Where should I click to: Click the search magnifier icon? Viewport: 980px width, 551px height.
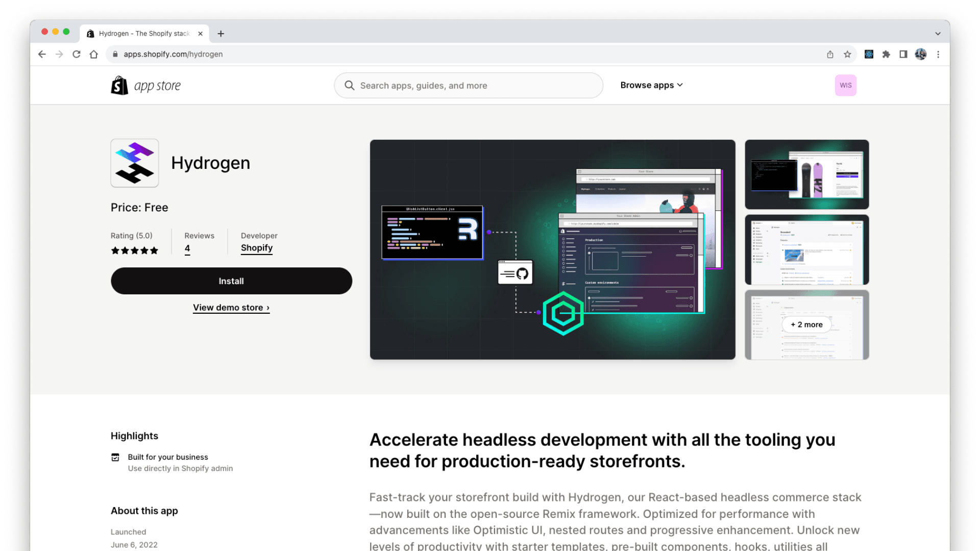[349, 85]
